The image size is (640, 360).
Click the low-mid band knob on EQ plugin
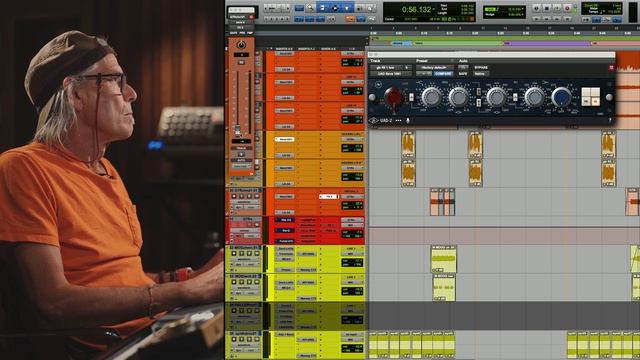(496, 97)
